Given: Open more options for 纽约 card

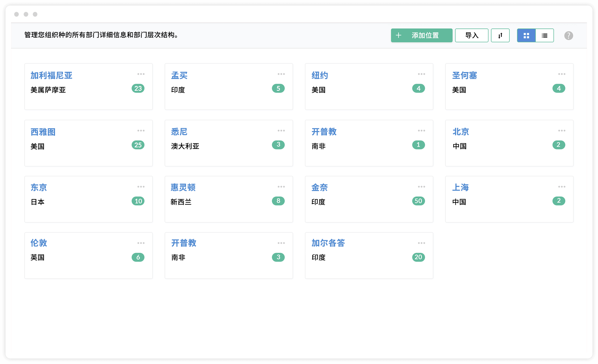Looking at the screenshot, I should 421,74.
